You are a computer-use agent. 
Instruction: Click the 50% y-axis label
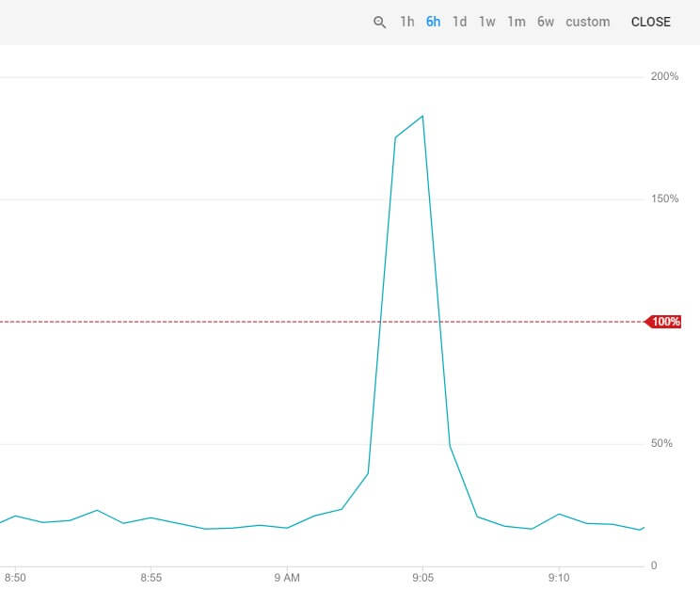(x=661, y=443)
